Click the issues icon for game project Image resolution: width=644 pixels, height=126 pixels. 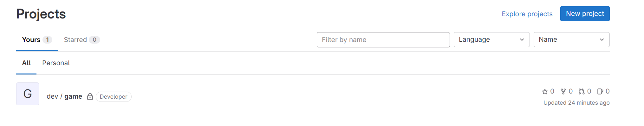click(600, 92)
